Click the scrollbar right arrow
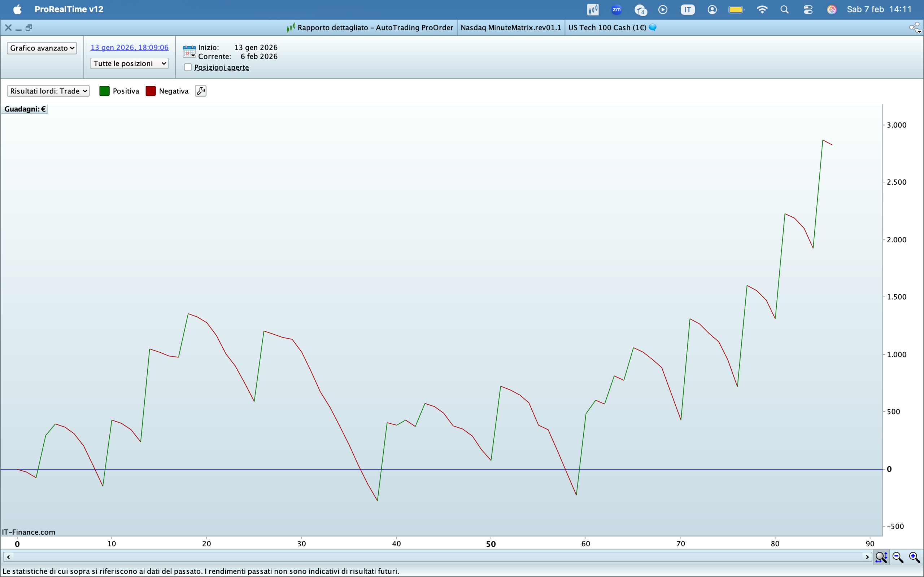 click(867, 557)
